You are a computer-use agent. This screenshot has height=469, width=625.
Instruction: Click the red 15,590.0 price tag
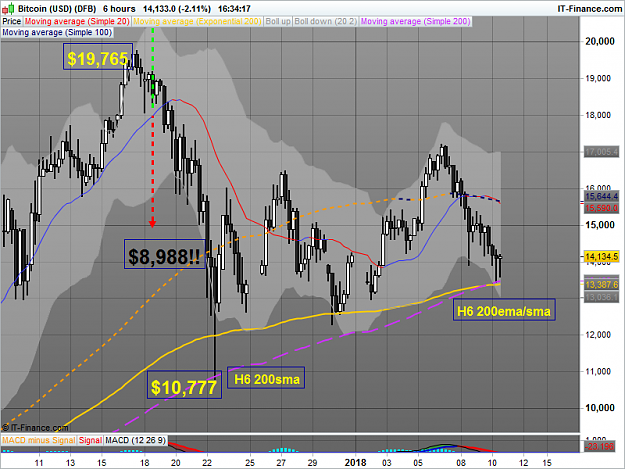coord(601,208)
